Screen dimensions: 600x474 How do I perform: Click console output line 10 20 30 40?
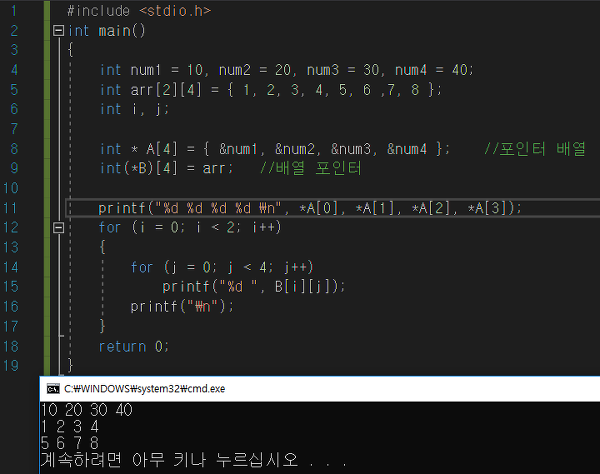(86, 410)
